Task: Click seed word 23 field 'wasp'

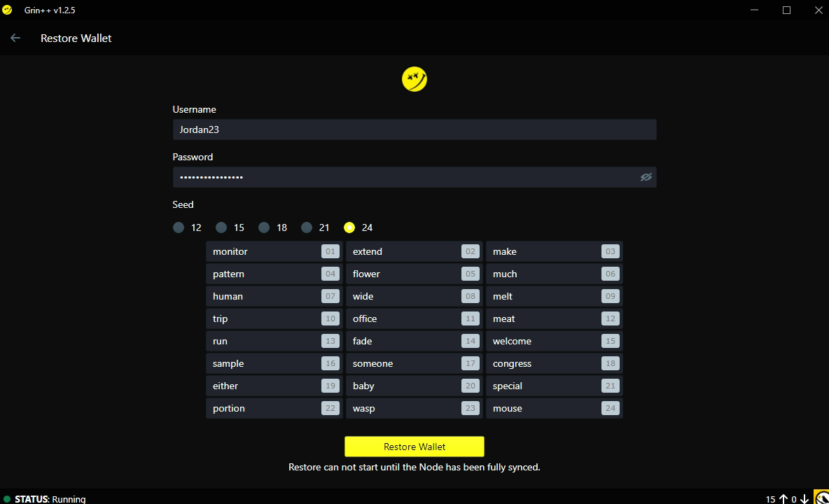Action: (x=414, y=408)
